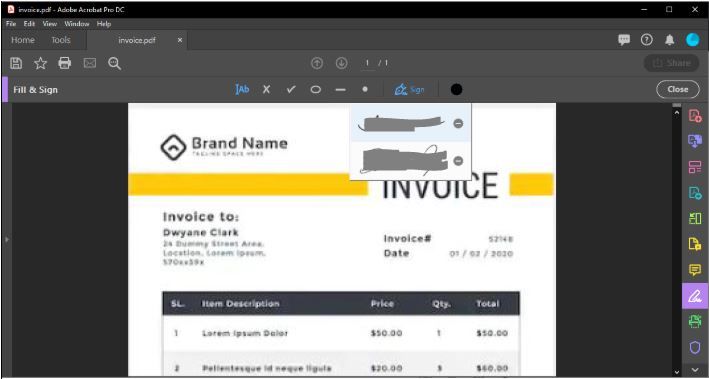Click the Share button
Screen dimensions: 709x379
672,63
